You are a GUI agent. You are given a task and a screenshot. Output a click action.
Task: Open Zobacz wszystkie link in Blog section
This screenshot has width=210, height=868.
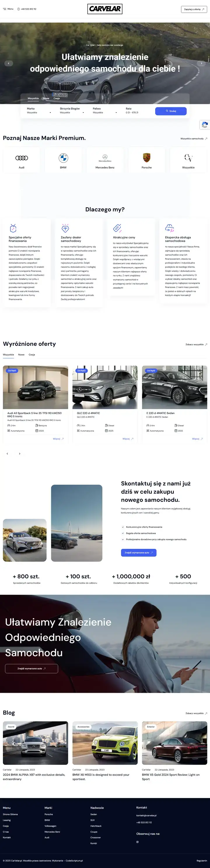pyautogui.click(x=196, y=713)
